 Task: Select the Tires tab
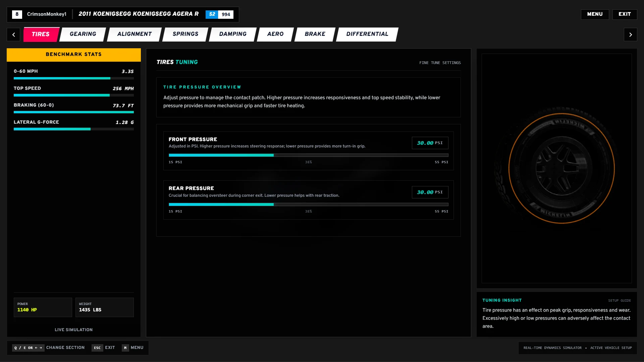41,34
